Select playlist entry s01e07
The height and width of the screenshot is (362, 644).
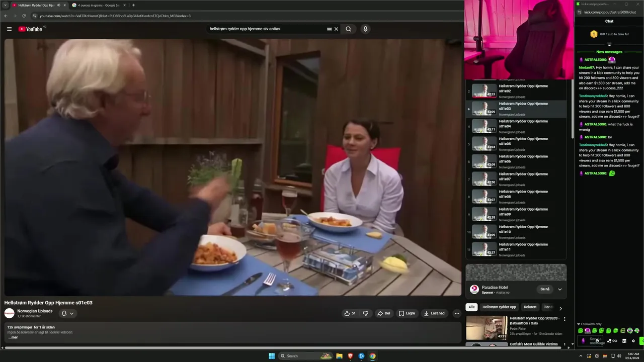(517, 179)
